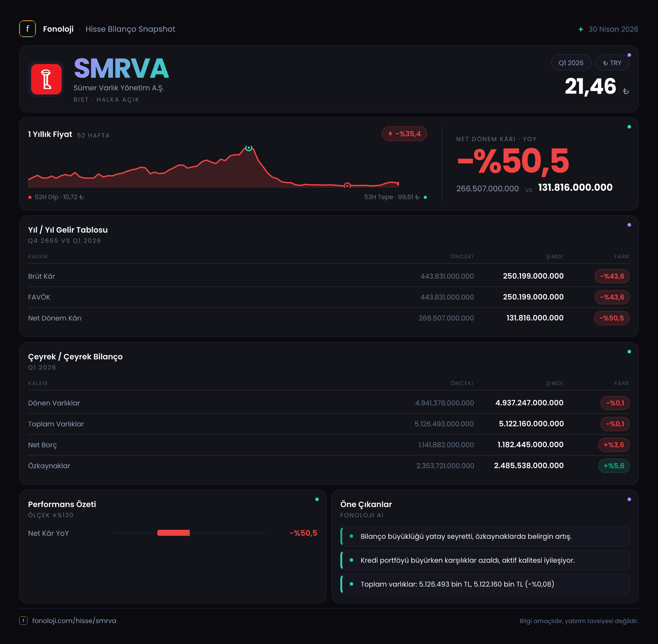The width and height of the screenshot is (658, 644).
Task: Click the FAVÖK -%43,6 badge
Action: [x=612, y=297]
